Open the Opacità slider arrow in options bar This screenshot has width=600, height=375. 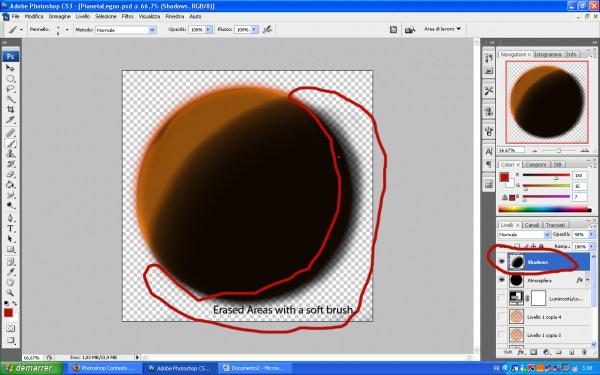209,29
